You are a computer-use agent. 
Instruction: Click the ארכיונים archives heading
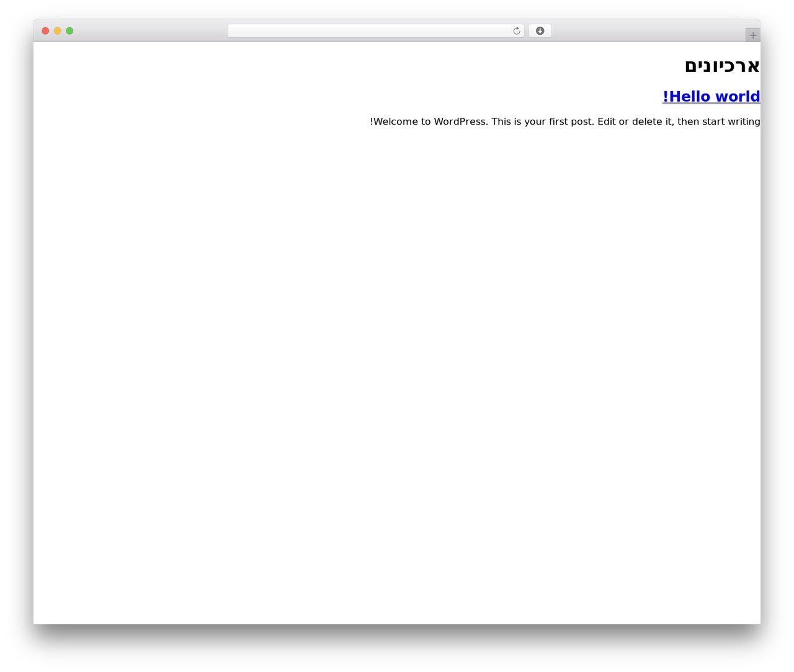coord(722,66)
